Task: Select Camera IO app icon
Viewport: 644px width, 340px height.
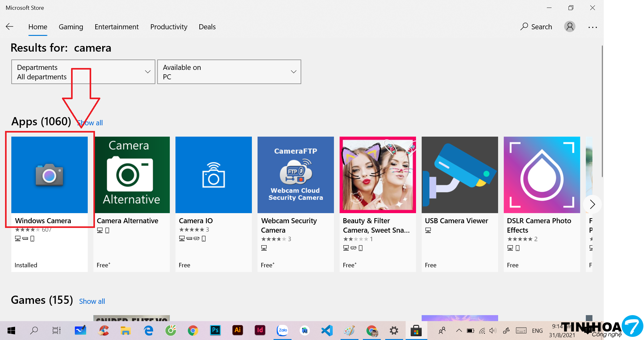Action: [x=214, y=175]
